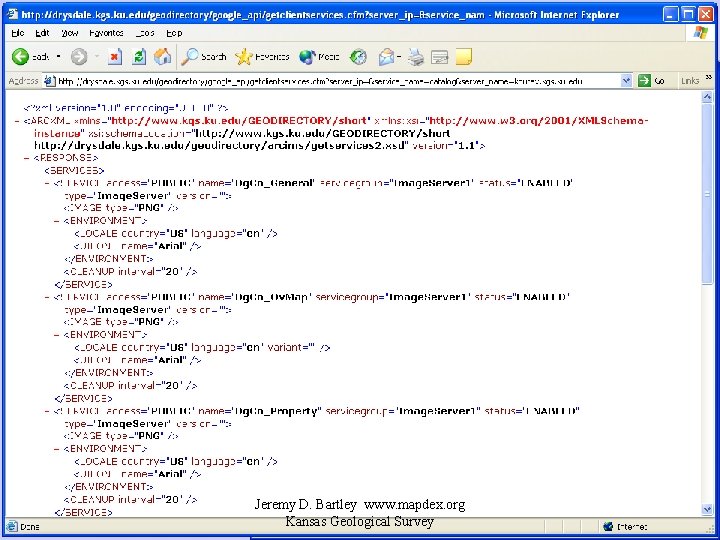Image resolution: width=720 pixels, height=540 pixels.
Task: Click the Edit page icon in toolbar
Action: pos(439,57)
